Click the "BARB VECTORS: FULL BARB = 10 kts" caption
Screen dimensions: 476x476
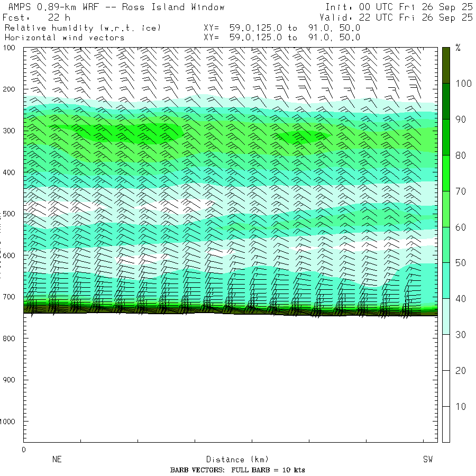(237, 470)
